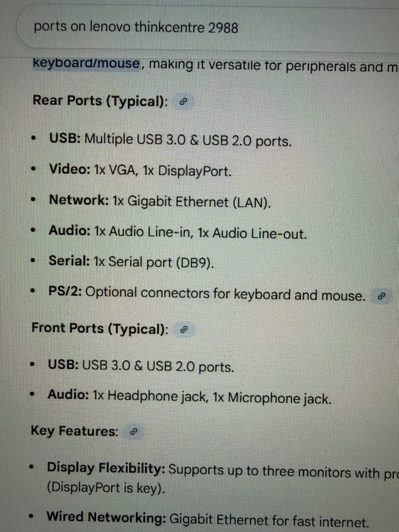This screenshot has width=399, height=532.
Task: Open source link icon beside Rear Ports heading
Action: [183, 101]
